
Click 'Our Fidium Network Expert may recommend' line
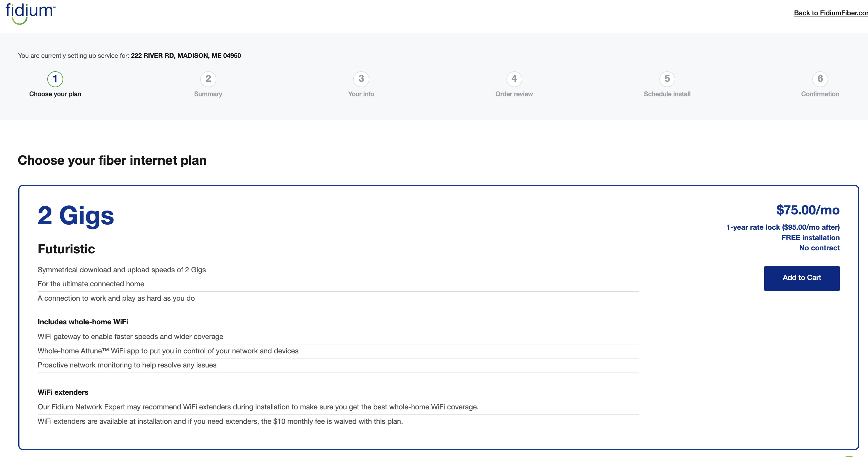(258, 407)
